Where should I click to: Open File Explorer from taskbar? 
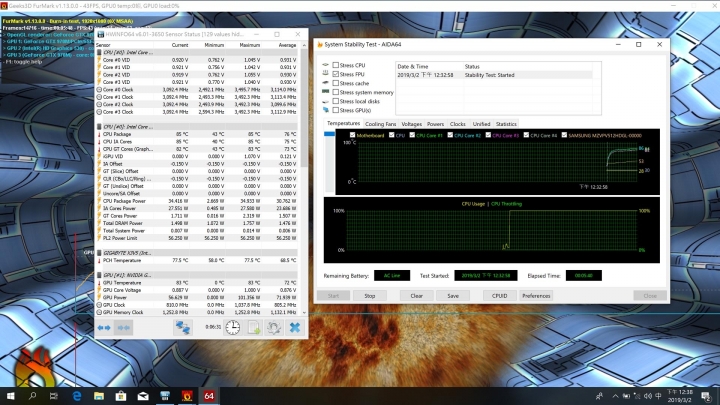[99, 396]
